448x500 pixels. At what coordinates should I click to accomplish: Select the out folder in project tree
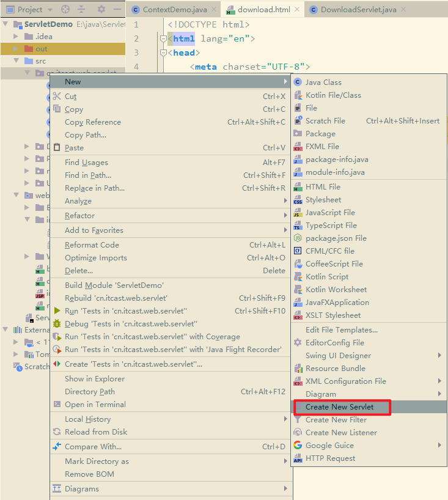coord(63,49)
